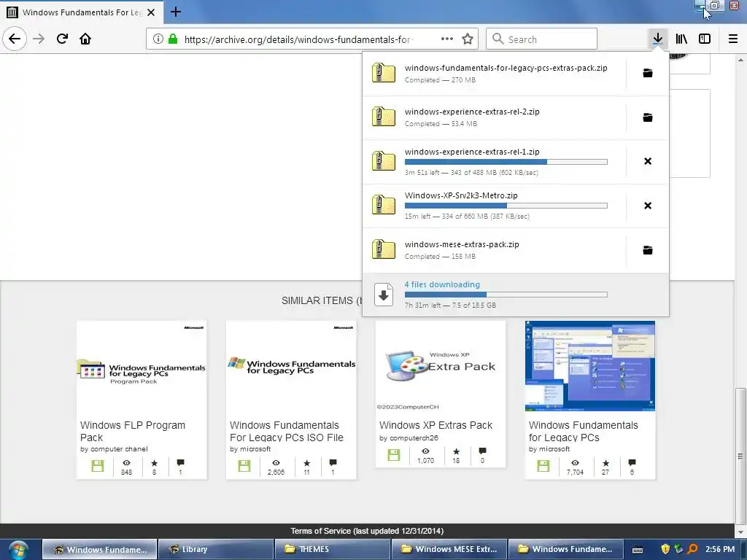Click the Search box in toolbar
Image resolution: width=747 pixels, height=560 pixels.
pos(542,39)
